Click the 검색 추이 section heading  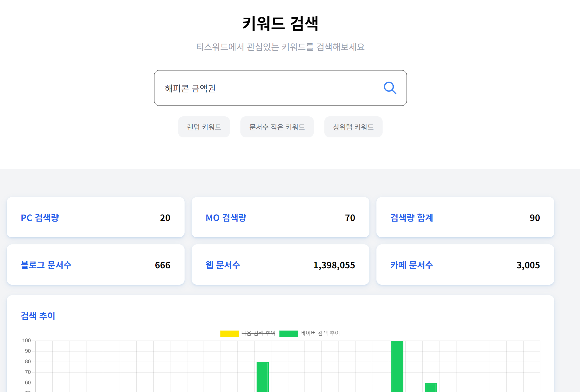(38, 316)
